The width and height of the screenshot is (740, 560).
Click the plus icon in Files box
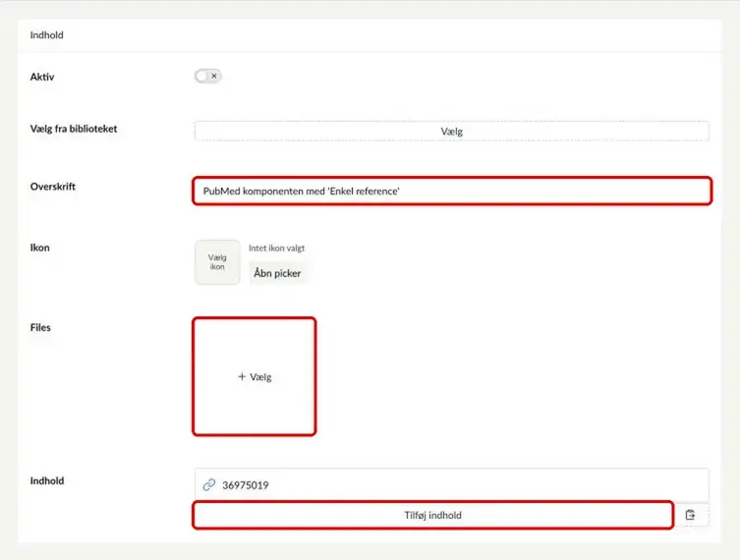[242, 376]
